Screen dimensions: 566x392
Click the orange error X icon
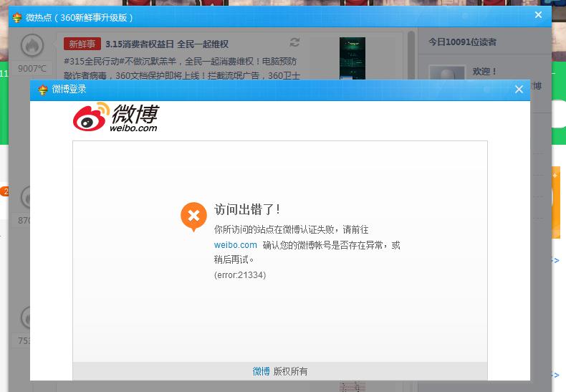194,216
